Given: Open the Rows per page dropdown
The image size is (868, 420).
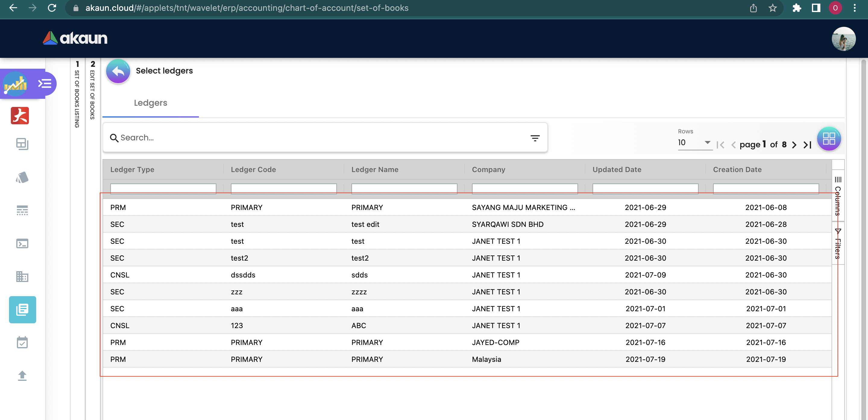Looking at the screenshot, I should click(694, 143).
